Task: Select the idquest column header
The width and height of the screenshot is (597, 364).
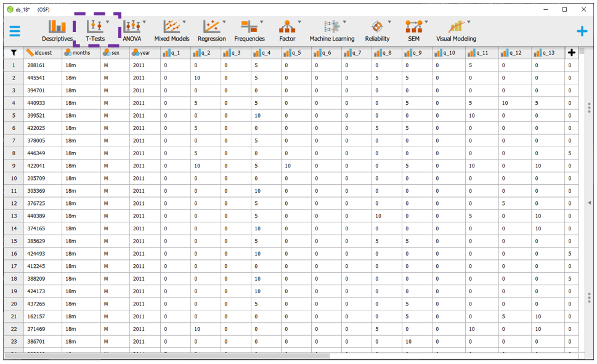Action: 43,53
